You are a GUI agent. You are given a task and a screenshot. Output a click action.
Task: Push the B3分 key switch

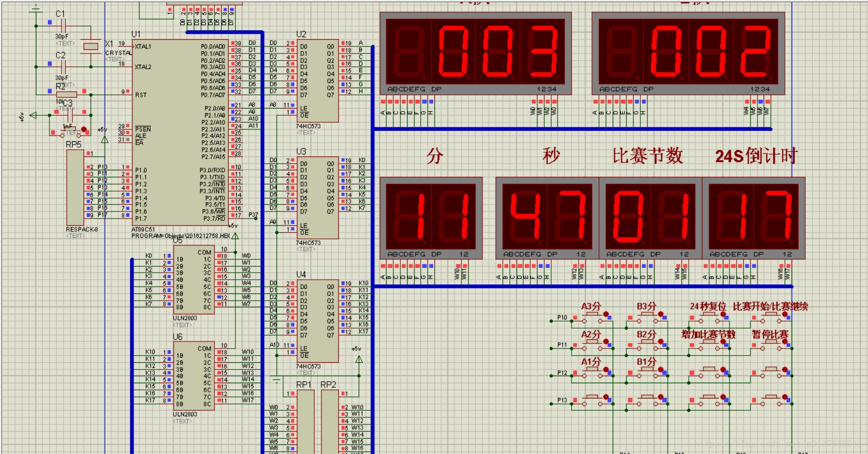(x=647, y=317)
